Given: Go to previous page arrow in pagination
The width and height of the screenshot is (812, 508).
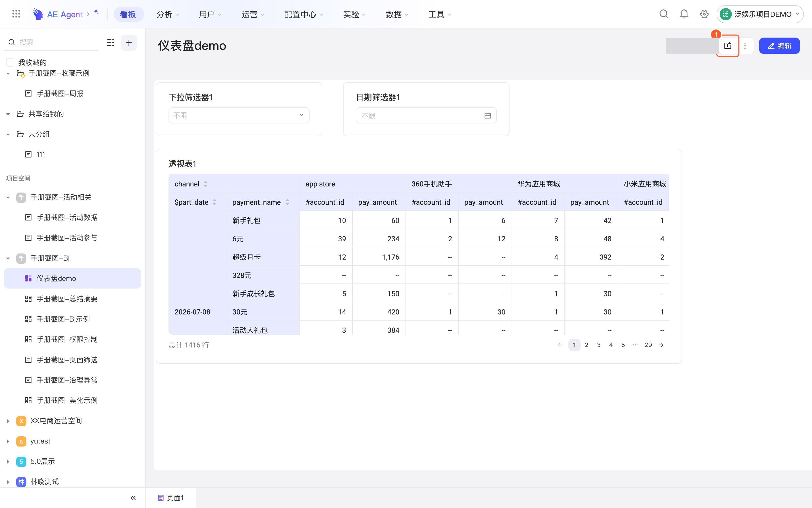Looking at the screenshot, I should 560,345.
